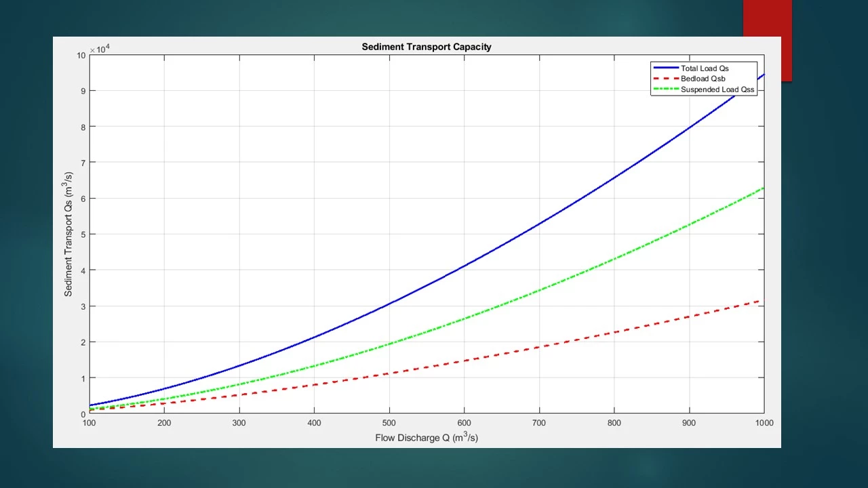The image size is (868, 488).
Task: Click the green Suspended Load curve at Q=700
Action: [x=539, y=290]
